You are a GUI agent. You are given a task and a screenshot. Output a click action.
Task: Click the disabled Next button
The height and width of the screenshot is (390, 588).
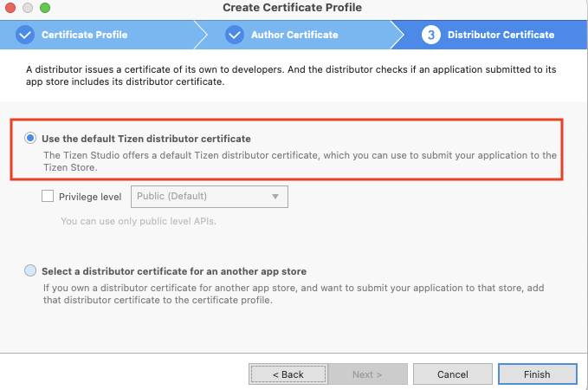click(x=367, y=374)
